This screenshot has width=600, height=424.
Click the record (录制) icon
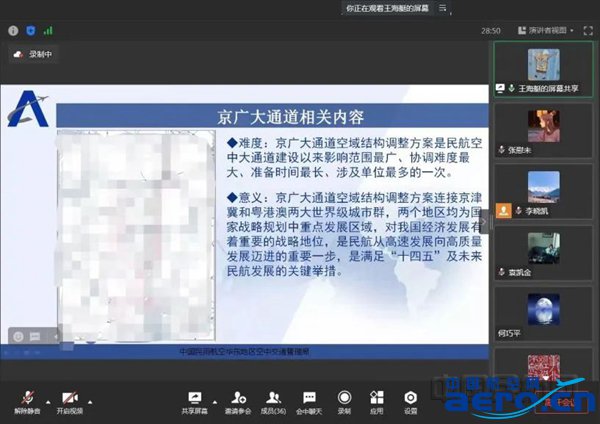(344, 397)
